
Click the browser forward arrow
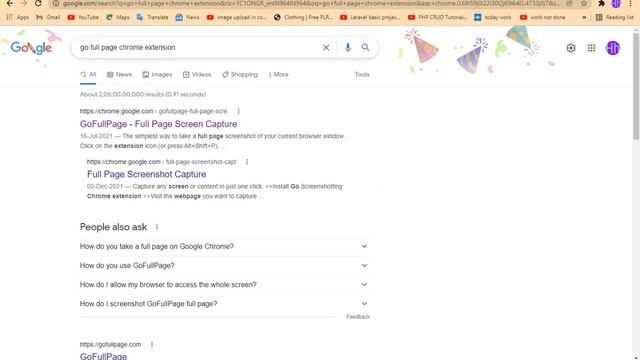[x=24, y=3]
